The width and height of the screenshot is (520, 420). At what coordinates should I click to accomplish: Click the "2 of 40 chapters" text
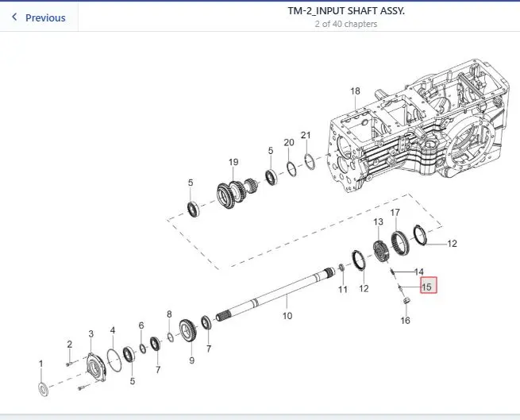tap(346, 24)
